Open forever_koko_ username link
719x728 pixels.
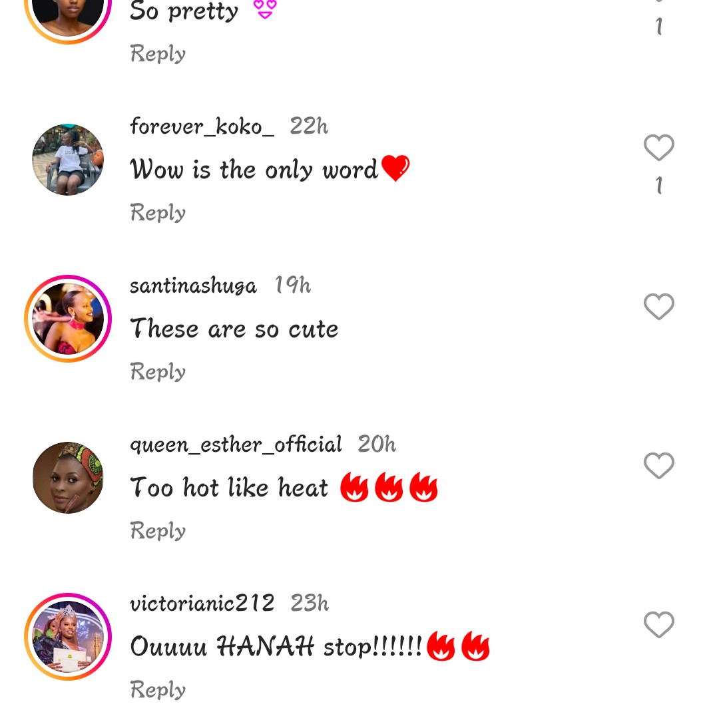[202, 126]
